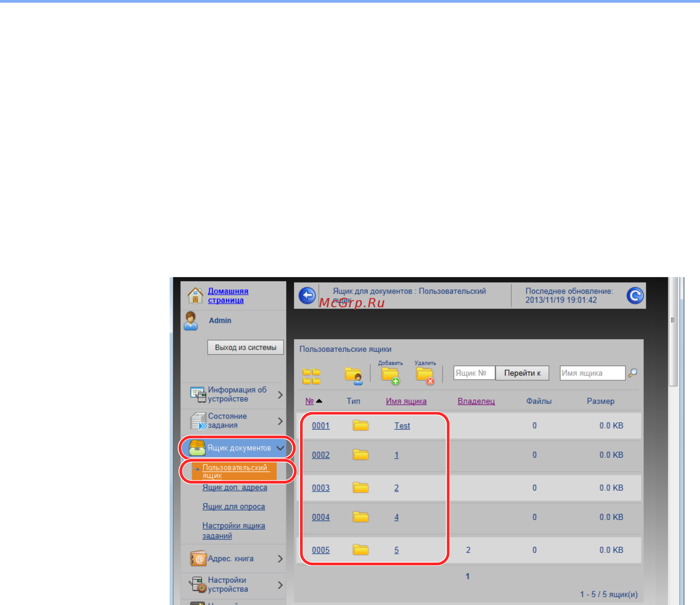700x605 pixels.
Task: Click folder icon in row 0005
Action: [360, 550]
